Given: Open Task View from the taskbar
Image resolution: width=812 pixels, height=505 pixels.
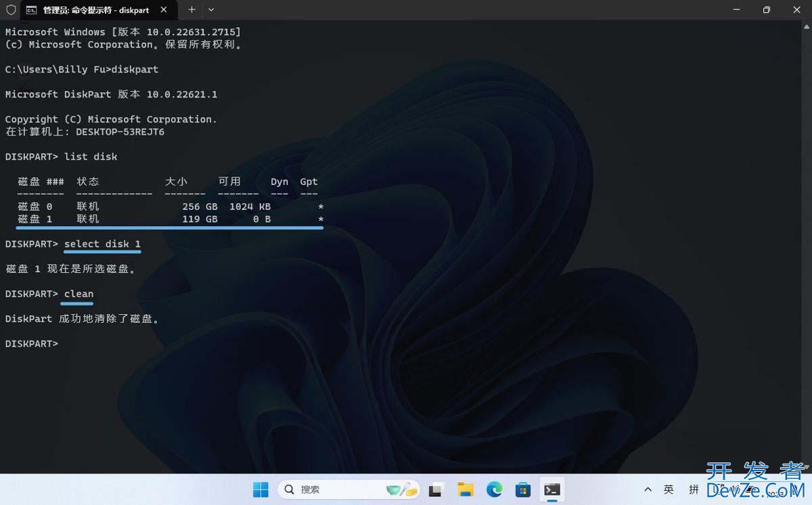Looking at the screenshot, I should [436, 489].
